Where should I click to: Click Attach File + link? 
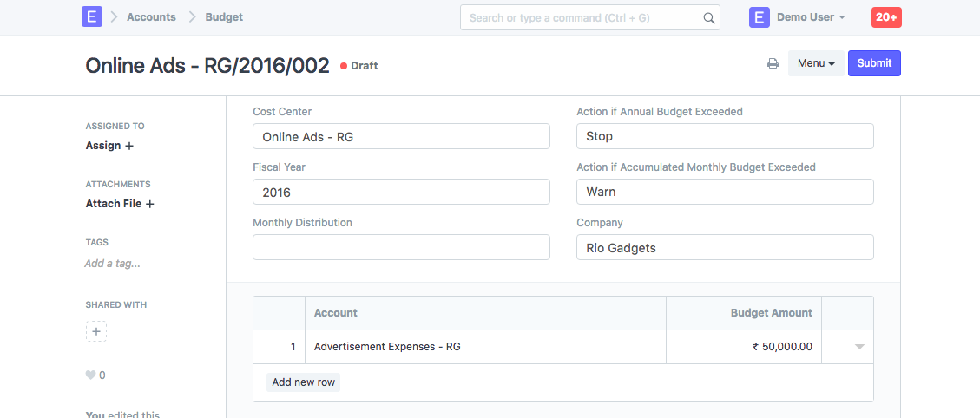(x=120, y=204)
